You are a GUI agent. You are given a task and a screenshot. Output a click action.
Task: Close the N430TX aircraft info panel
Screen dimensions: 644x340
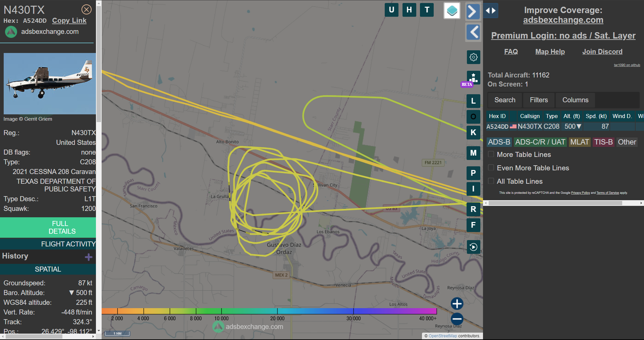87,9
